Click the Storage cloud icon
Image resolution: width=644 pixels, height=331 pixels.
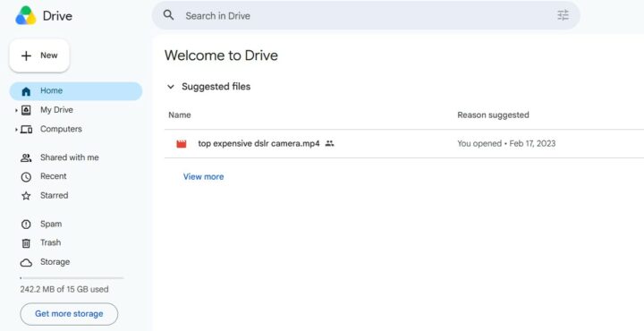point(26,262)
